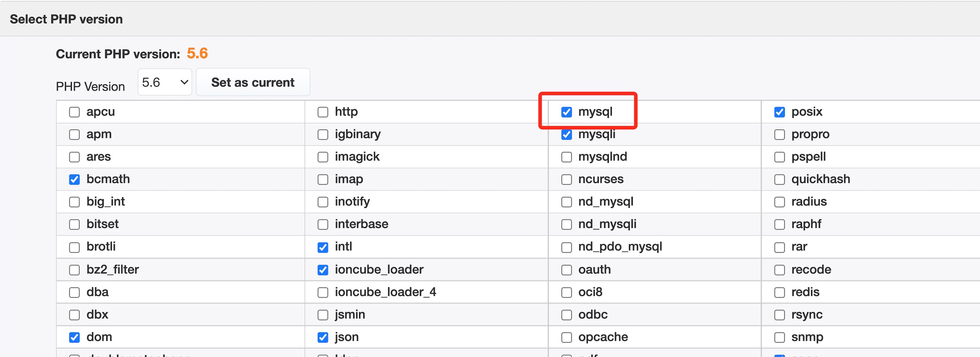Tick the imap extension checkbox
Viewport: 980px width, 357px height.
click(x=323, y=180)
